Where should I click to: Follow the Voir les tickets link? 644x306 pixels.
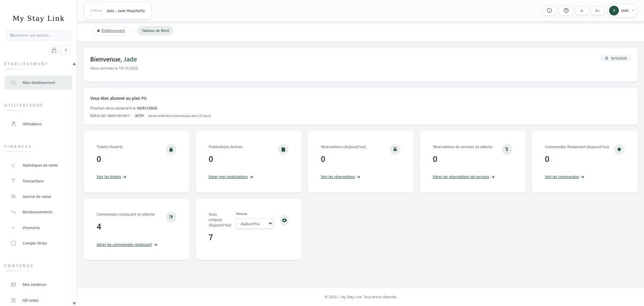[109, 177]
